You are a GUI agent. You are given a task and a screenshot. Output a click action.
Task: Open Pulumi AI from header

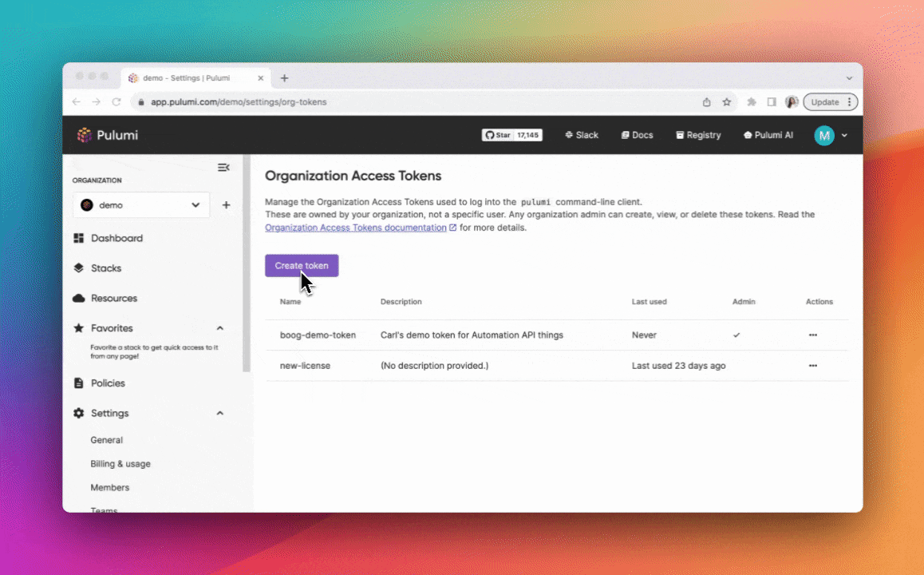[x=768, y=135]
